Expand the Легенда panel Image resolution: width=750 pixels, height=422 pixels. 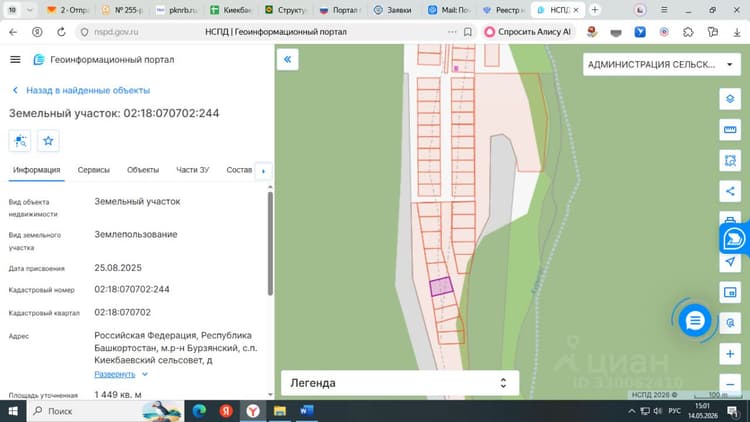pyautogui.click(x=400, y=383)
